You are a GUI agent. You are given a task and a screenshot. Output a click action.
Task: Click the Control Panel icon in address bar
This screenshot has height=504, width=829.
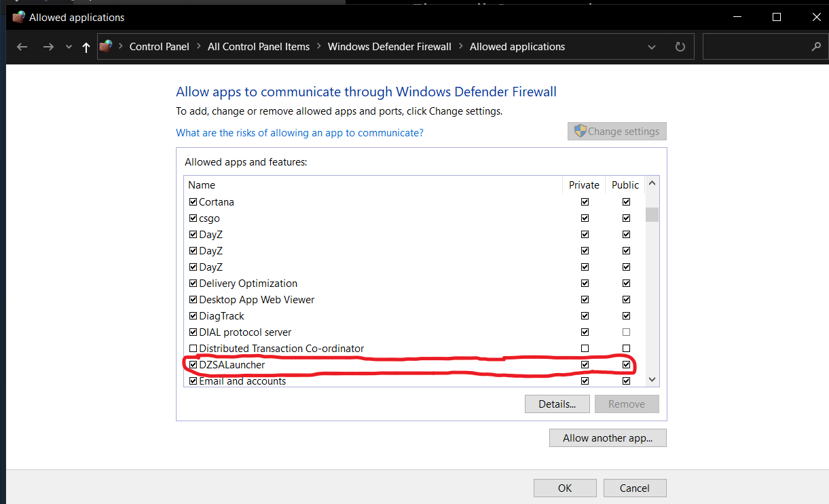click(x=106, y=47)
